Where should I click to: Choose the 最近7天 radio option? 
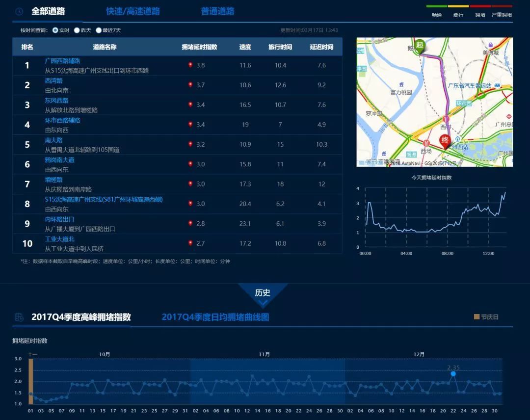(x=99, y=30)
